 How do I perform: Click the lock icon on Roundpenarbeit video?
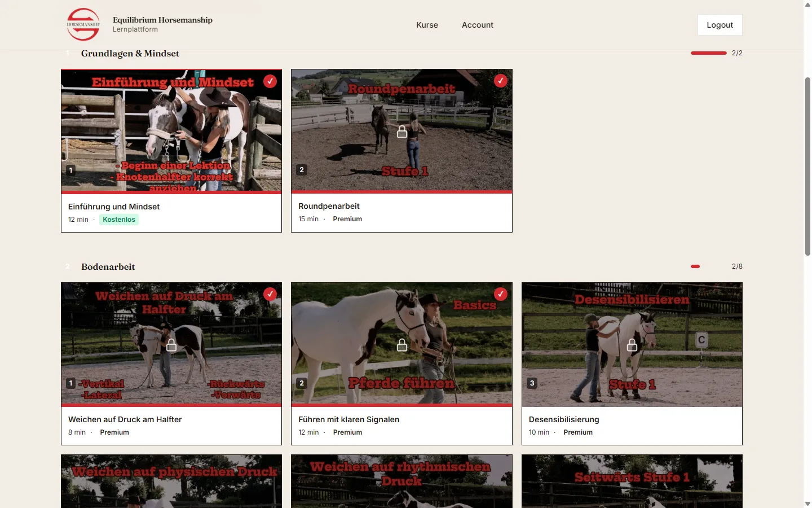coord(402,132)
